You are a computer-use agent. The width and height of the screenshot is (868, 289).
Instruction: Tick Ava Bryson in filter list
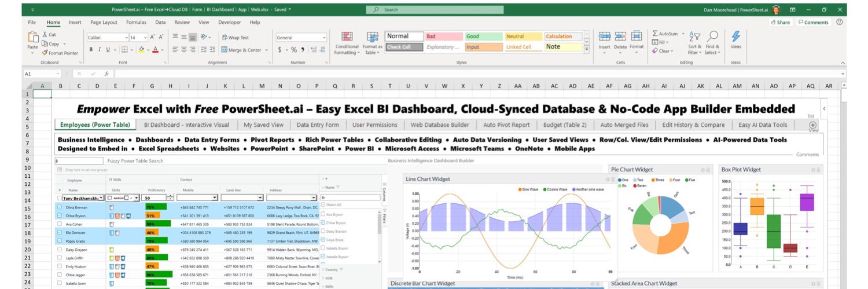point(323,214)
